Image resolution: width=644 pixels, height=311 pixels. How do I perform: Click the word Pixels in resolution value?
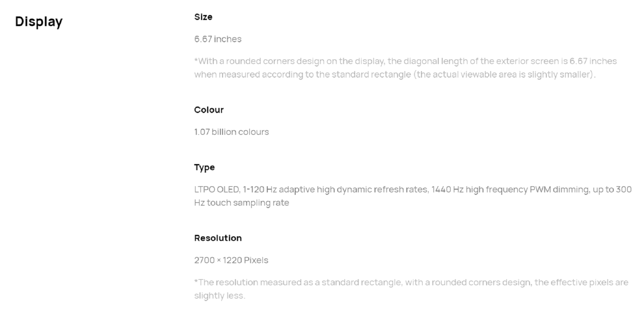pos(256,260)
